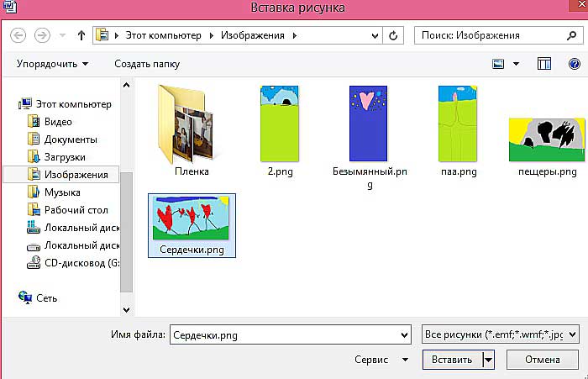
Task: Open the 'Упорядочить' menu
Action: tap(52, 64)
